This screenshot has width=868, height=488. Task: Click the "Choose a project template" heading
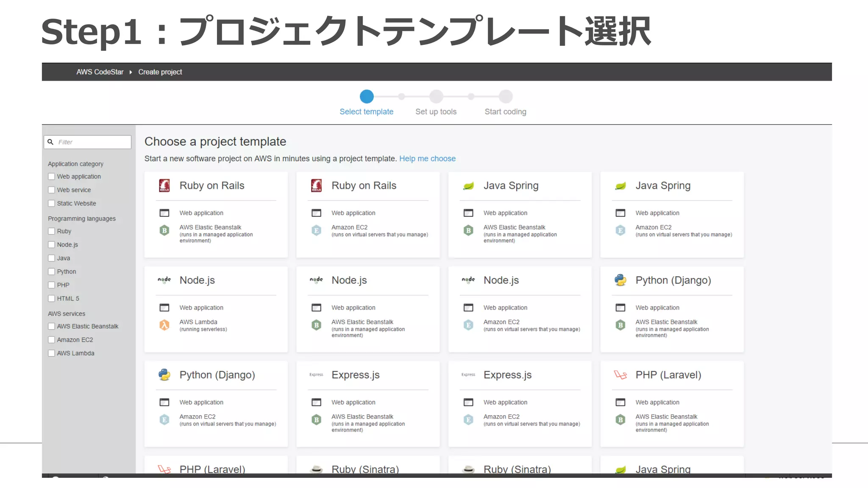pyautogui.click(x=215, y=141)
